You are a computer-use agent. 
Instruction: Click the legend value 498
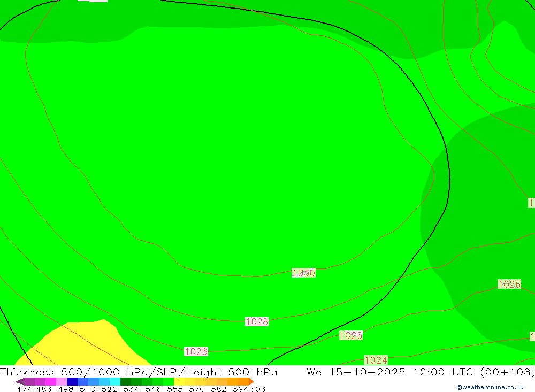click(65, 389)
